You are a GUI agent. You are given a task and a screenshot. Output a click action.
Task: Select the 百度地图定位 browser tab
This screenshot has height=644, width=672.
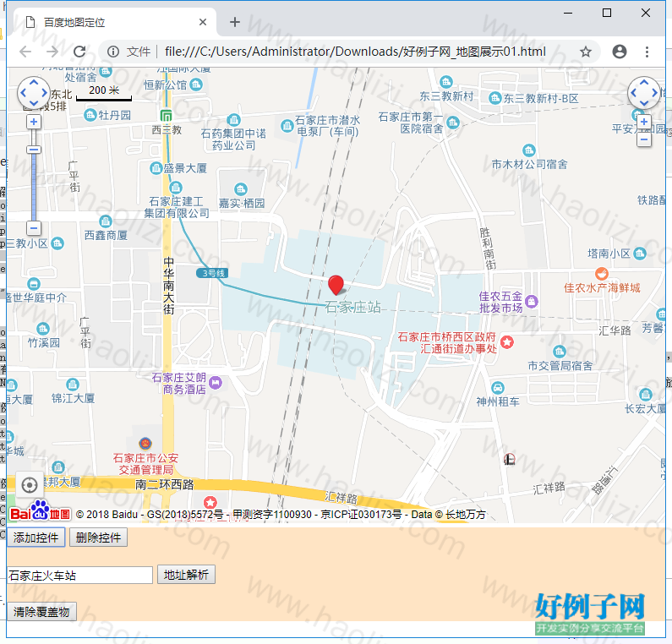[115, 22]
